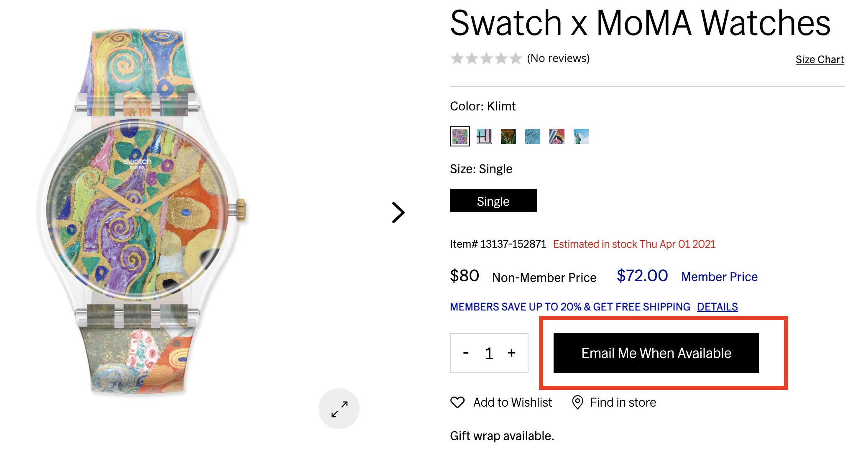Click the quantity number field
The image size is (868, 451).
click(489, 354)
